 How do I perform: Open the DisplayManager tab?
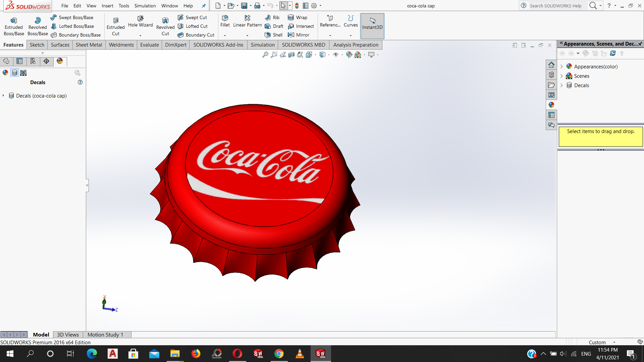[60, 61]
